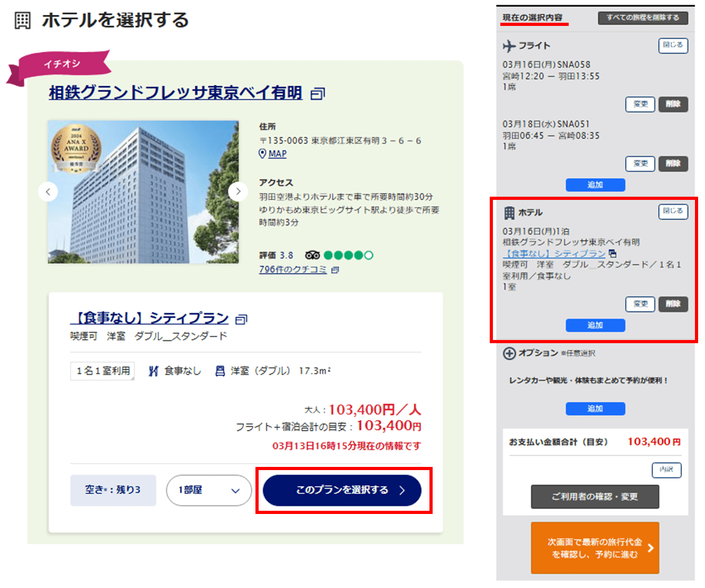Click すべての旅程を削除する button

tap(643, 18)
